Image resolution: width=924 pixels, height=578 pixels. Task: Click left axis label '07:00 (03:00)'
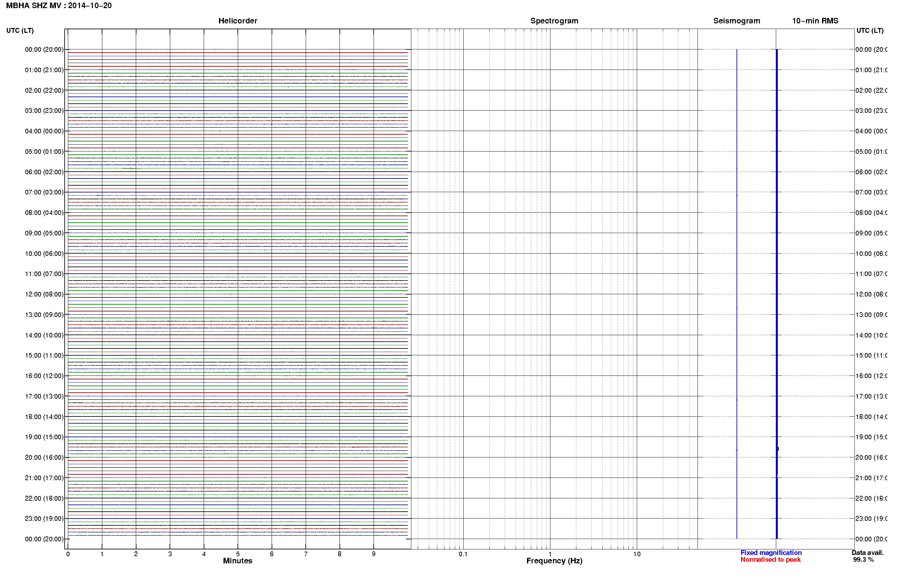click(44, 192)
